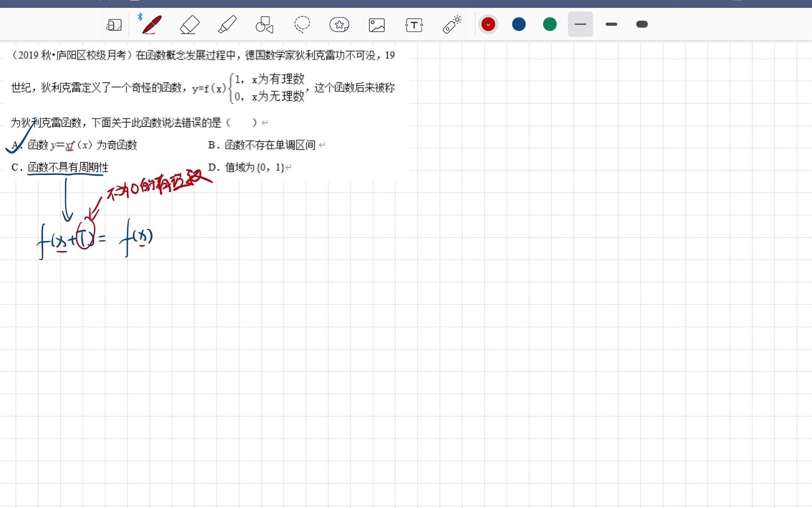The width and height of the screenshot is (812, 508).
Task: Click option D 值域为{0,1}
Action: [247, 167]
